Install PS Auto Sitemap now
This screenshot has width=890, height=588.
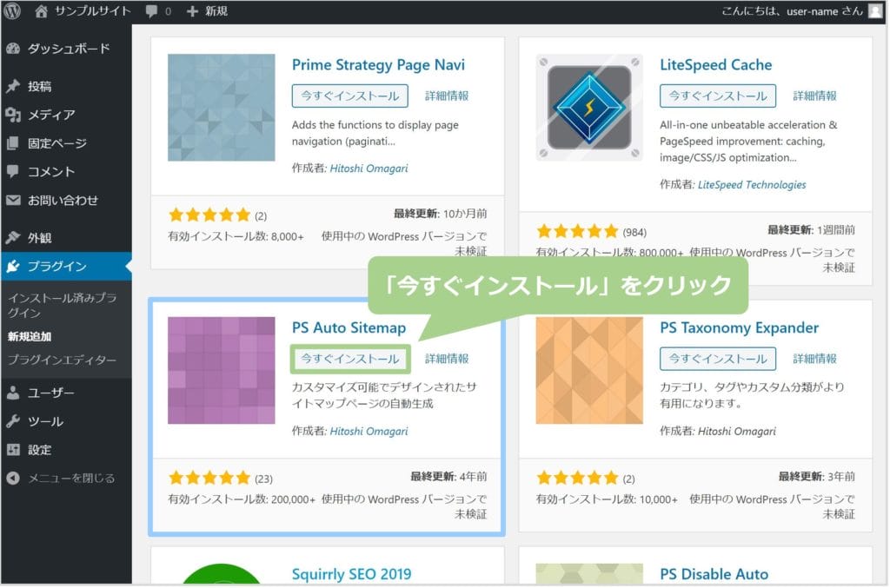[x=349, y=359]
